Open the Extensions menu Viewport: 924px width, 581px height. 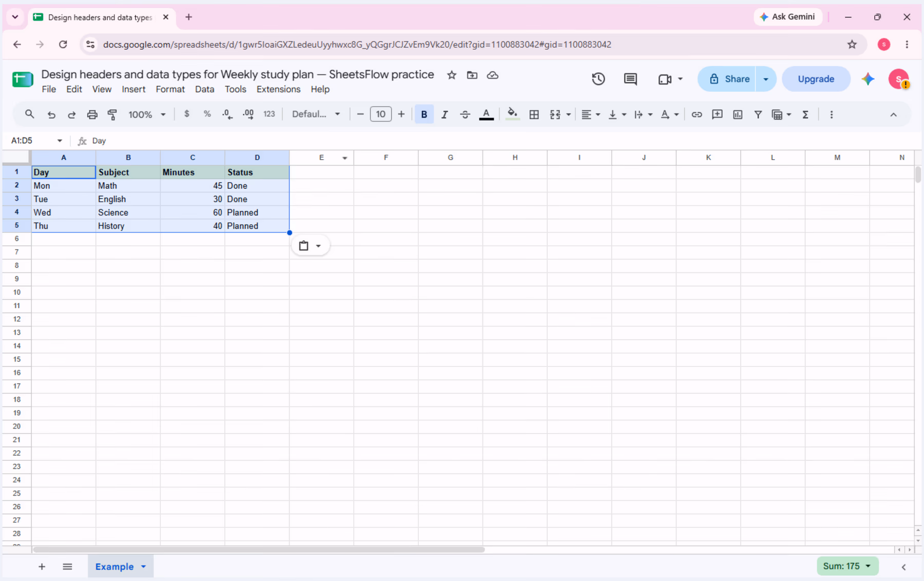click(x=278, y=89)
